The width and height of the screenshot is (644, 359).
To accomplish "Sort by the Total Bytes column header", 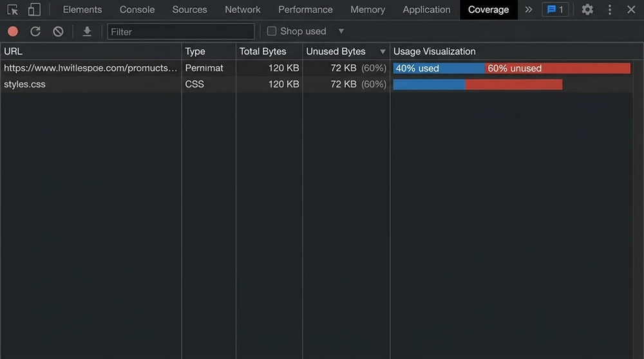I will [269, 51].
